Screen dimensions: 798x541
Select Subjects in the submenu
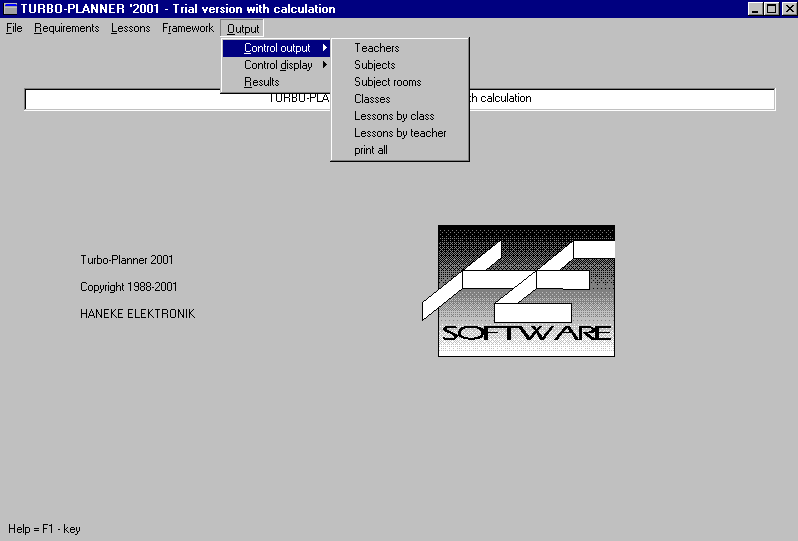click(400, 65)
